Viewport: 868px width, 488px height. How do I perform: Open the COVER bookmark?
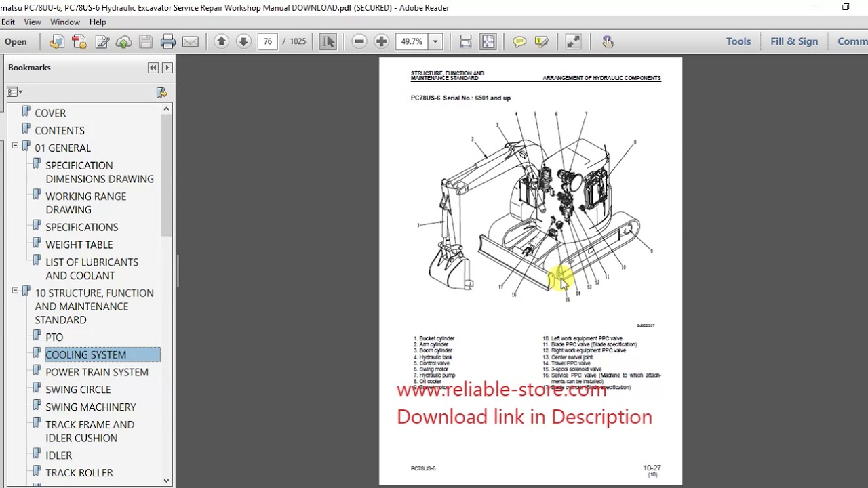50,113
